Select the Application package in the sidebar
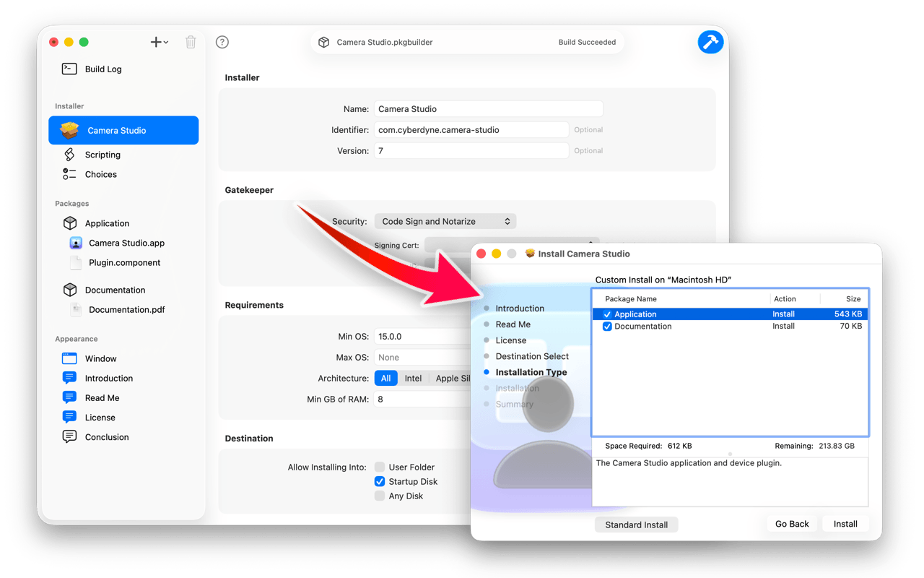The image size is (924, 578). tap(106, 223)
